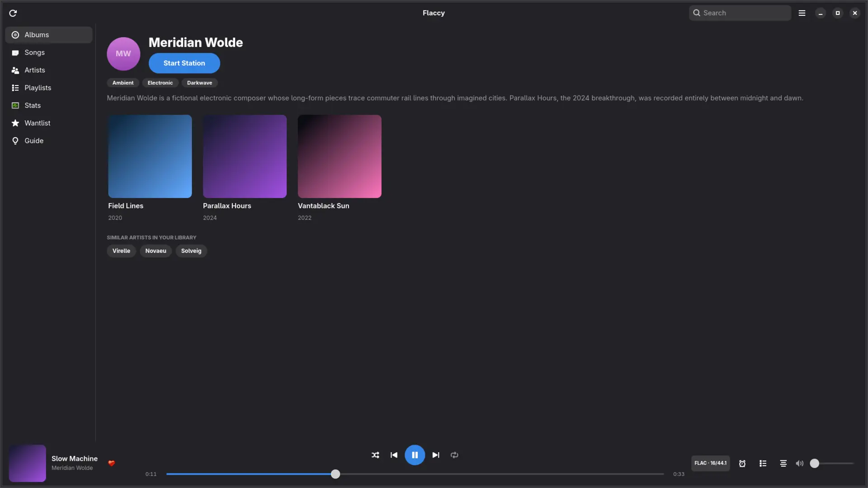868x488 pixels.
Task: Toggle shuffle playback
Action: 375,455
